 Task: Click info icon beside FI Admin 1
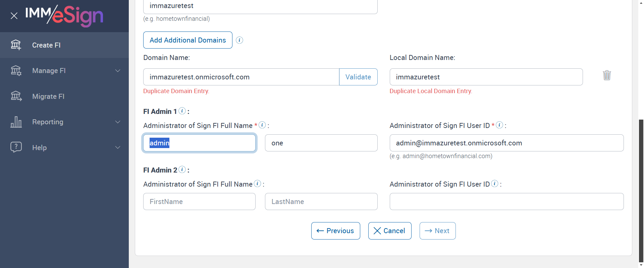pyautogui.click(x=182, y=111)
